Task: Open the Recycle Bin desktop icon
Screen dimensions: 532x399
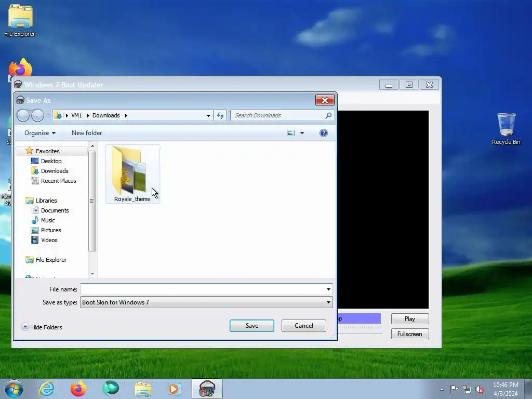Action: [x=506, y=129]
